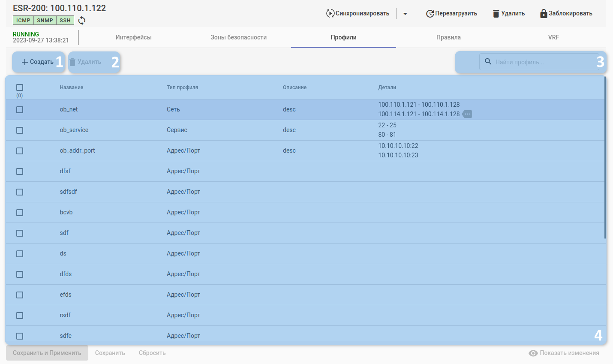Check the box for ob_service profile
The width and height of the screenshot is (613, 364).
(x=20, y=130)
